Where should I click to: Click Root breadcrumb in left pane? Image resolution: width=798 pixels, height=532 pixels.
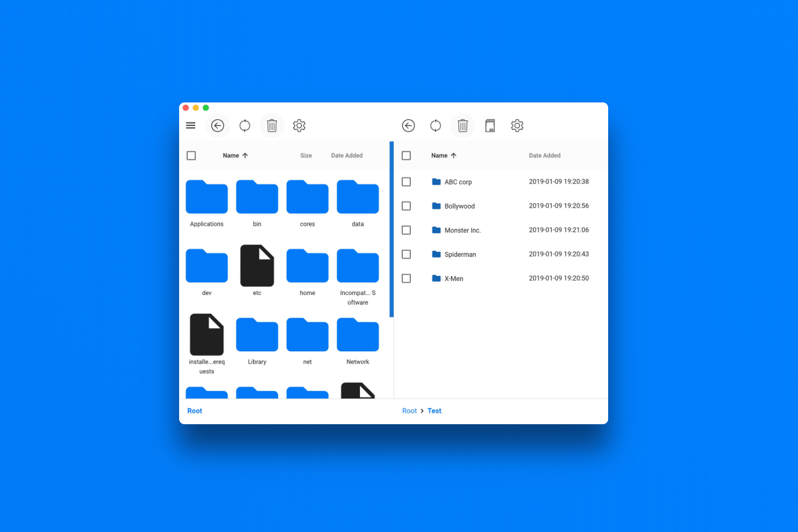tap(195, 411)
